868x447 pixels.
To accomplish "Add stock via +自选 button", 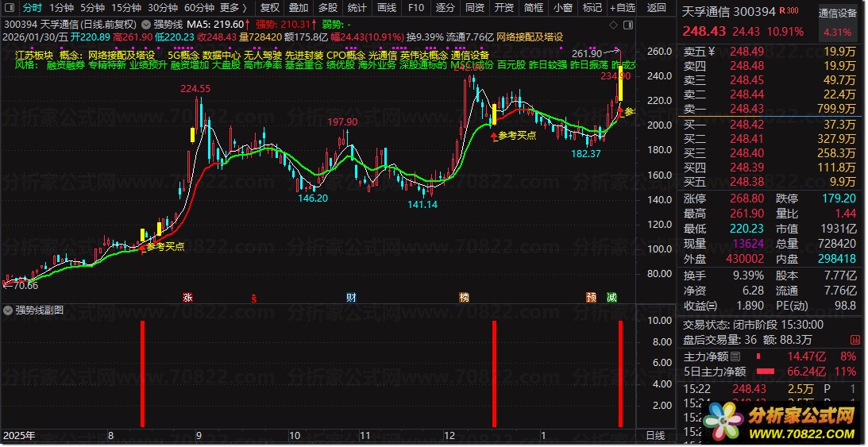I will (x=623, y=8).
